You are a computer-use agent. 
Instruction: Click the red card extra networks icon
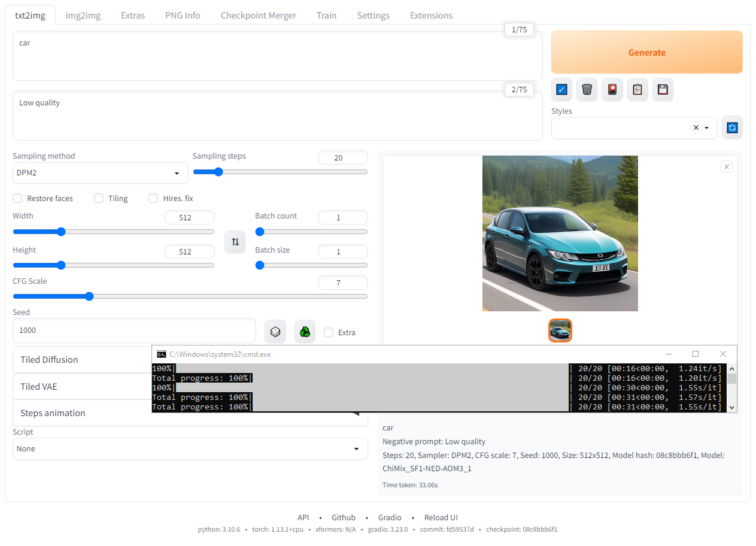(x=612, y=89)
